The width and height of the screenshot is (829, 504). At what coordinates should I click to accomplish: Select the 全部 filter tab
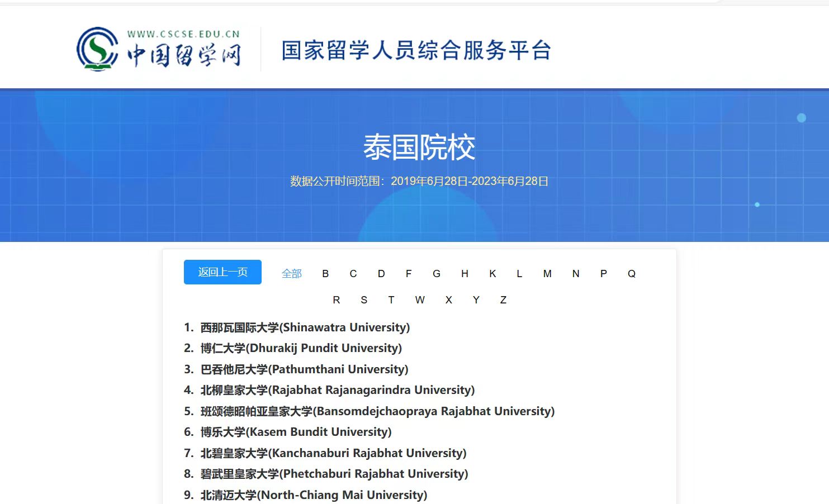pyautogui.click(x=292, y=274)
